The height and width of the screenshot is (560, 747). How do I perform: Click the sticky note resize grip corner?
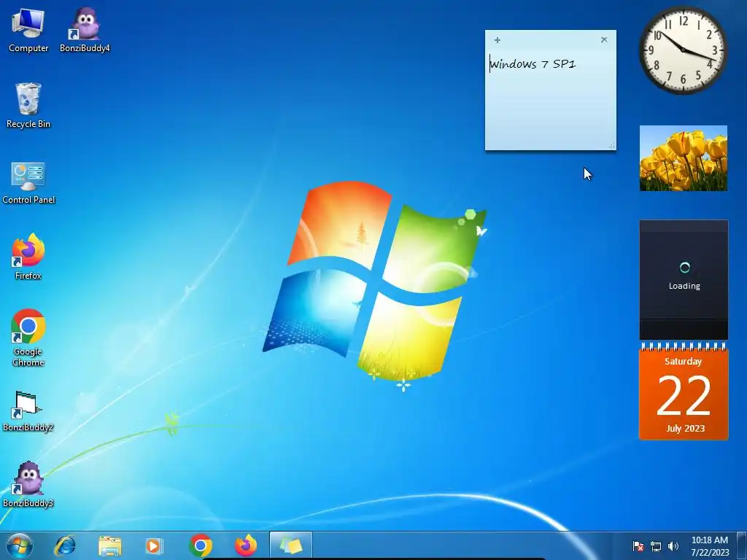tap(612, 146)
